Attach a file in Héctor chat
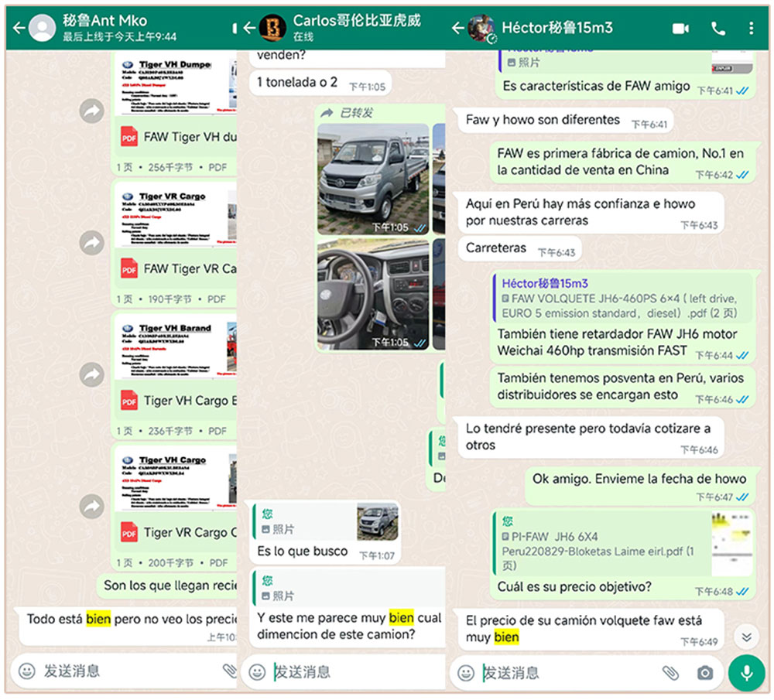The image size is (774, 700). (x=670, y=673)
